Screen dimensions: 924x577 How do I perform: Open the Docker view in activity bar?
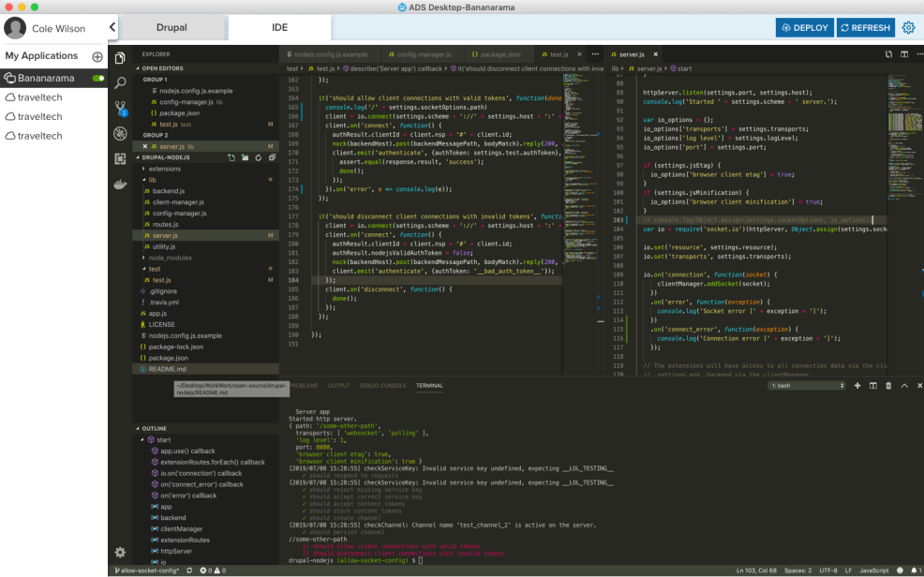(120, 185)
